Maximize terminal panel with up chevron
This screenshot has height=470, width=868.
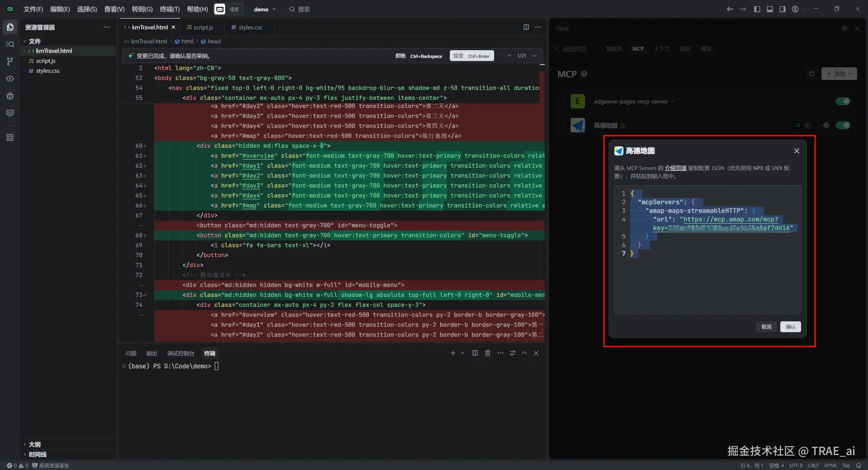(x=524, y=353)
